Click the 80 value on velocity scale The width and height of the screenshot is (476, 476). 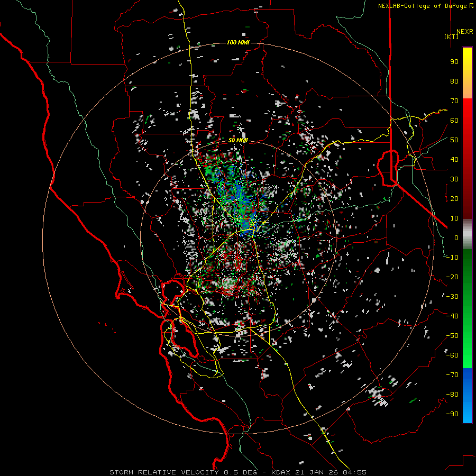pyautogui.click(x=454, y=81)
